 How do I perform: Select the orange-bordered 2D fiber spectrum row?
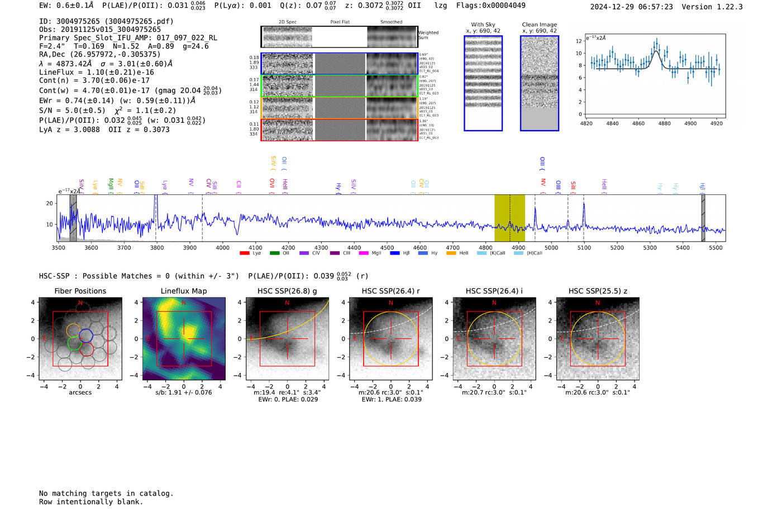[339, 108]
